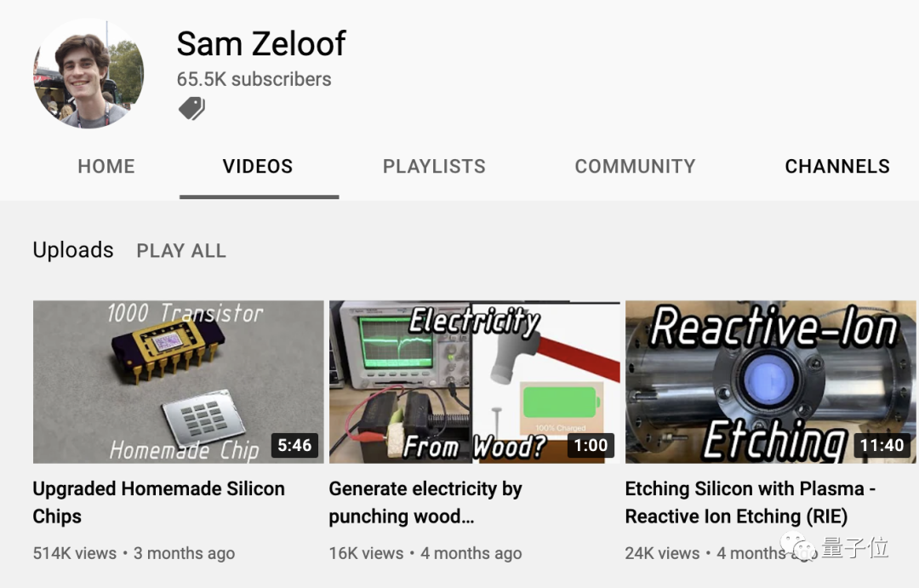The width and height of the screenshot is (919, 588).
Task: Switch to the PLAYLISTS tab
Action: pos(434,167)
